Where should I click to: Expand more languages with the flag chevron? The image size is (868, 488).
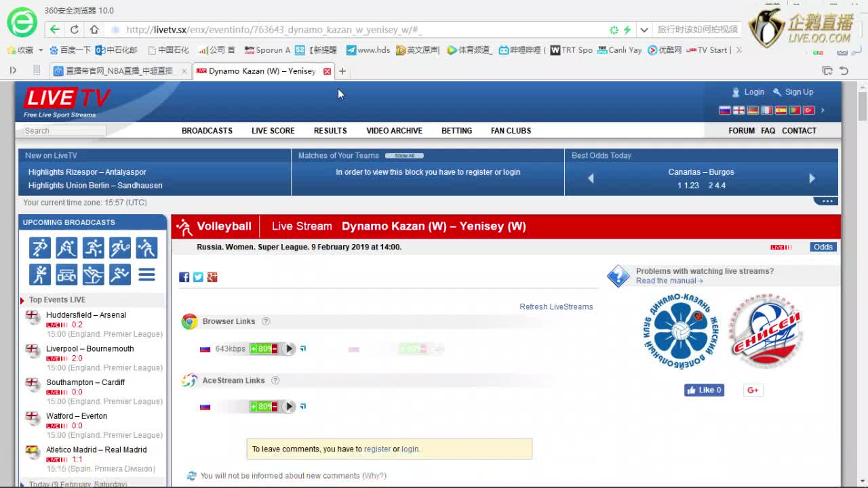(823, 110)
